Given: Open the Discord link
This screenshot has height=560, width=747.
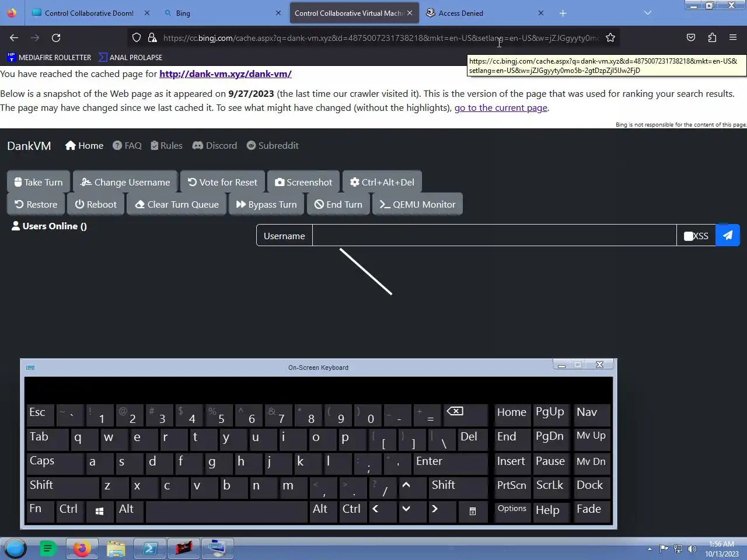Looking at the screenshot, I should click(215, 145).
